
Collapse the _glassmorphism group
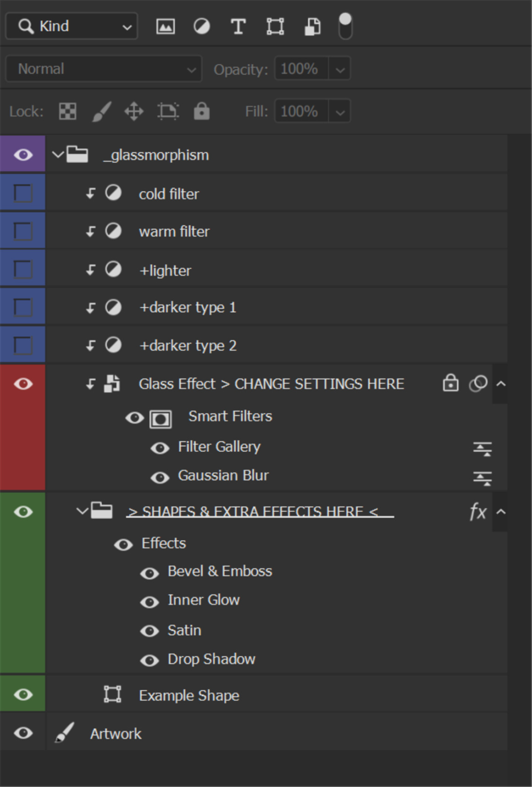click(57, 155)
